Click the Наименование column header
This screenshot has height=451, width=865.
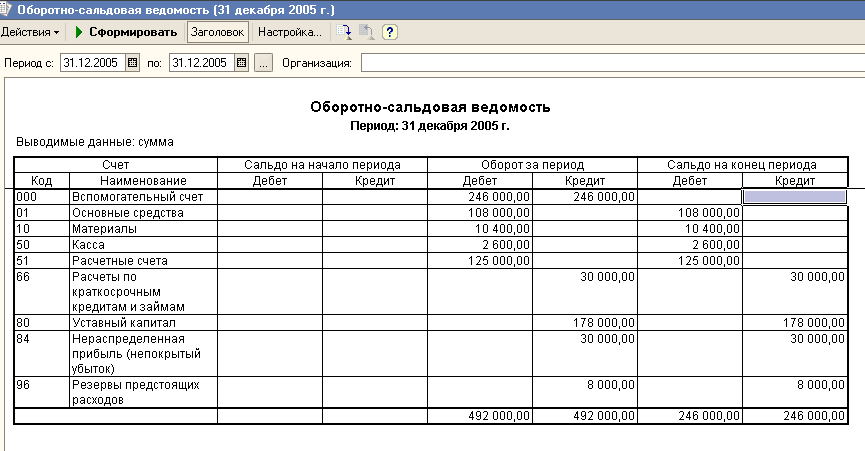143,181
